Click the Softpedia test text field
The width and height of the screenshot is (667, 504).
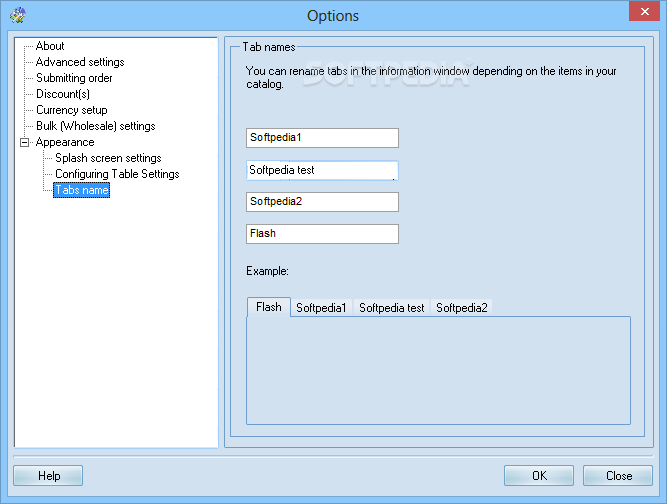pyautogui.click(x=322, y=170)
